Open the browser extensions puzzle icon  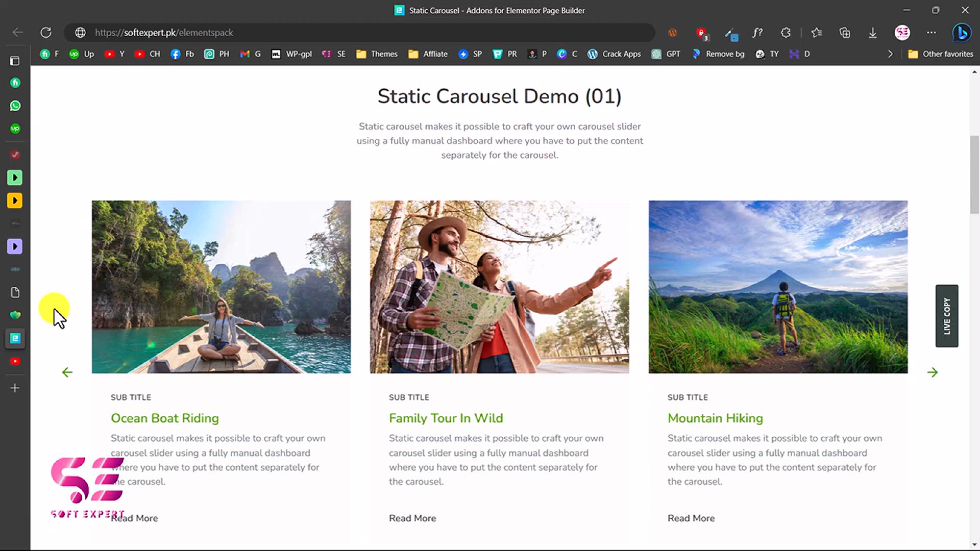(786, 33)
